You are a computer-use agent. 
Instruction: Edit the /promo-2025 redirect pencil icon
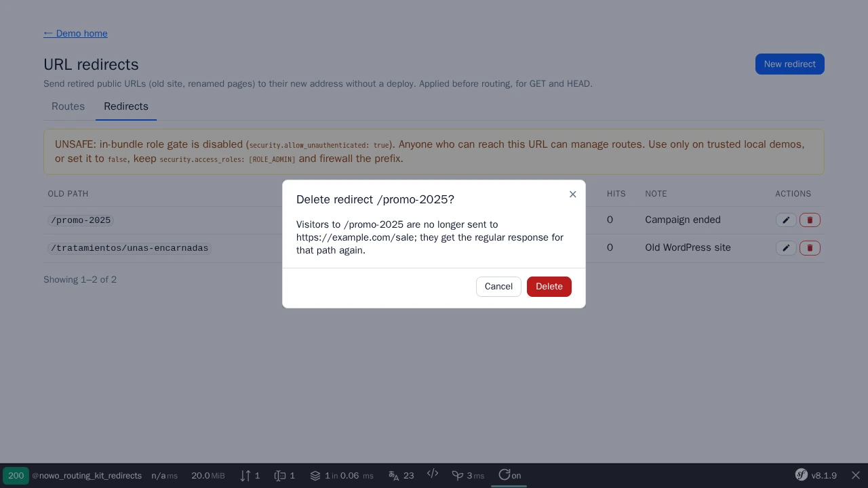pyautogui.click(x=786, y=220)
